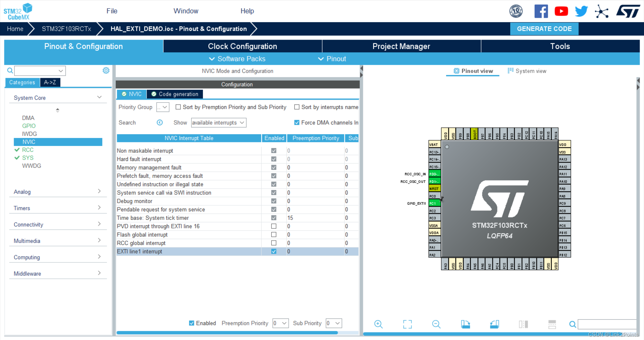644x340 pixels.
Task: Toggle Sort by interrupts name checkbox
Action: pyautogui.click(x=297, y=107)
